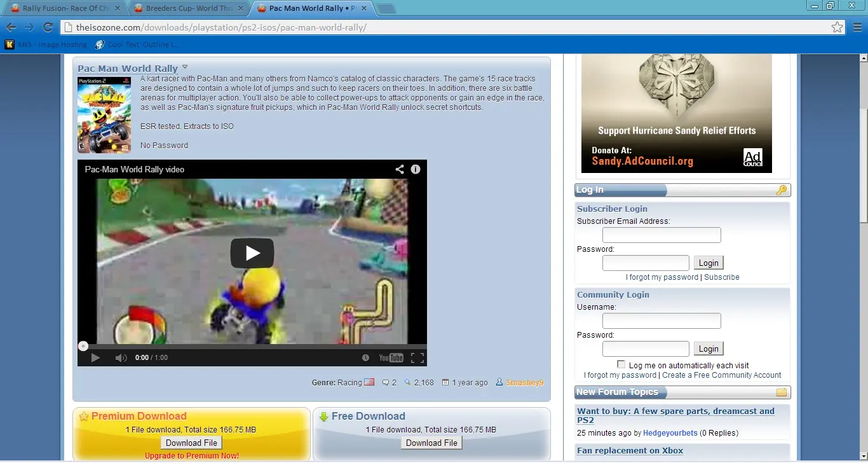
Task: Click the views magnifier icon
Action: [x=408, y=382]
